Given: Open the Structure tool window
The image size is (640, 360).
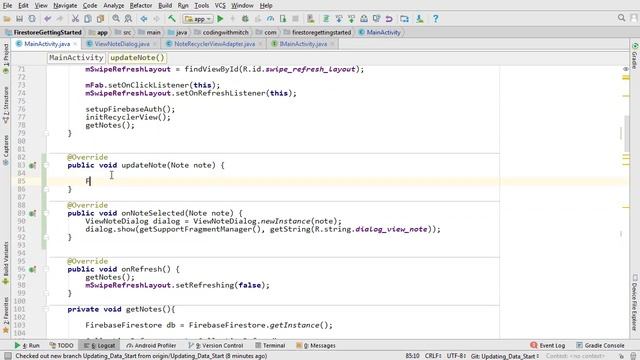Looking at the screenshot, I should pos(5,104).
